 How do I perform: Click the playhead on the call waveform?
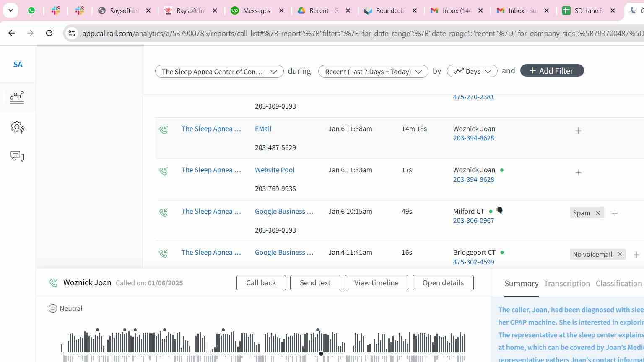pyautogui.click(x=321, y=354)
